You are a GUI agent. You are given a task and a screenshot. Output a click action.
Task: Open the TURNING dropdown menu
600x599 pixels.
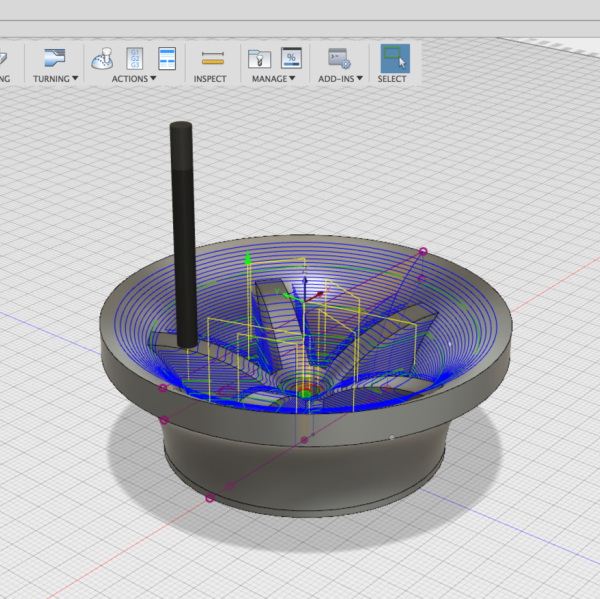pyautogui.click(x=55, y=78)
